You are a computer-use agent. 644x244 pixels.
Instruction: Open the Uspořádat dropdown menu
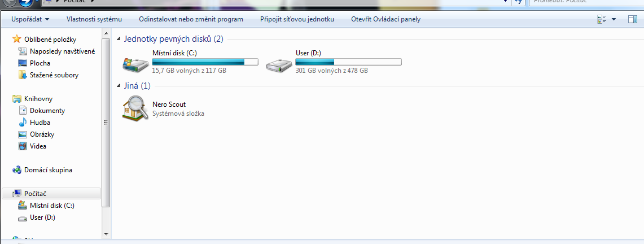click(30, 19)
